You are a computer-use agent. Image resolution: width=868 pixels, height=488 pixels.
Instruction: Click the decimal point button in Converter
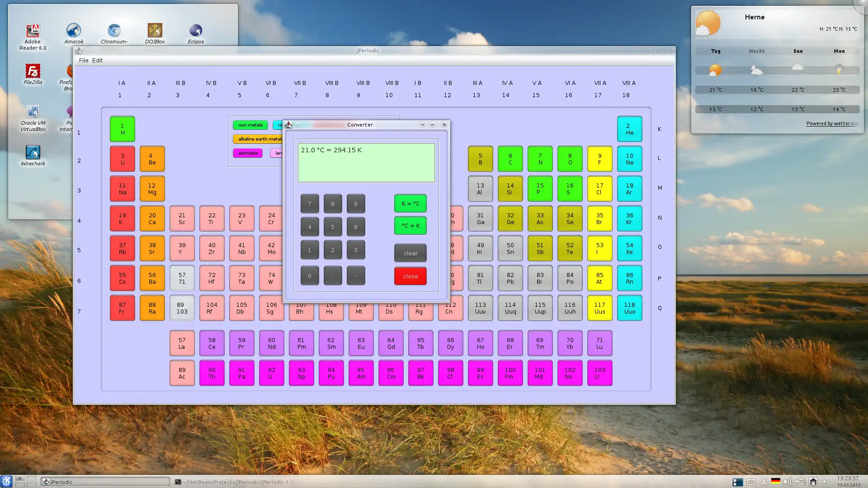pos(333,276)
